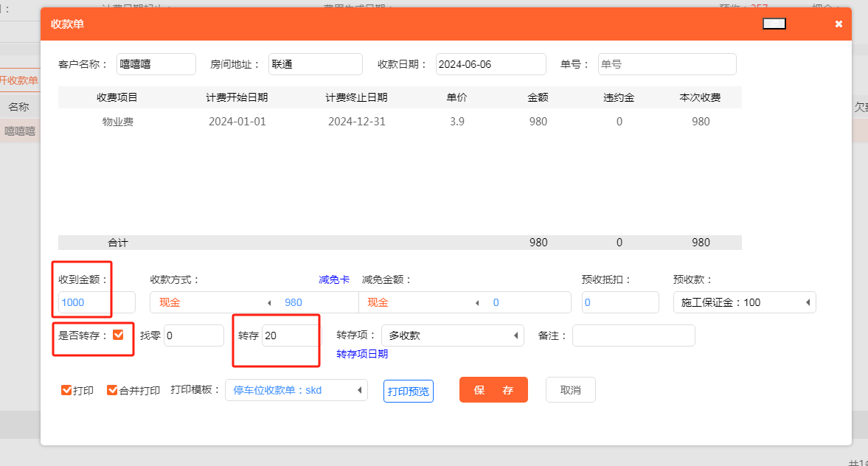The width and height of the screenshot is (868, 466).
Task: Open the 预收款 施工保证金 dropdown
Action: tap(743, 302)
